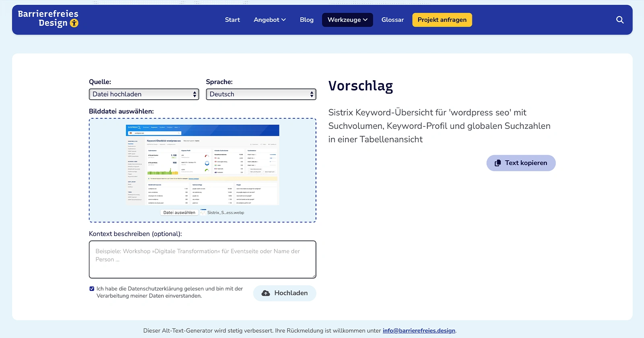Open the Blog navigation item
Image resolution: width=644 pixels, height=338 pixels.
click(x=306, y=20)
